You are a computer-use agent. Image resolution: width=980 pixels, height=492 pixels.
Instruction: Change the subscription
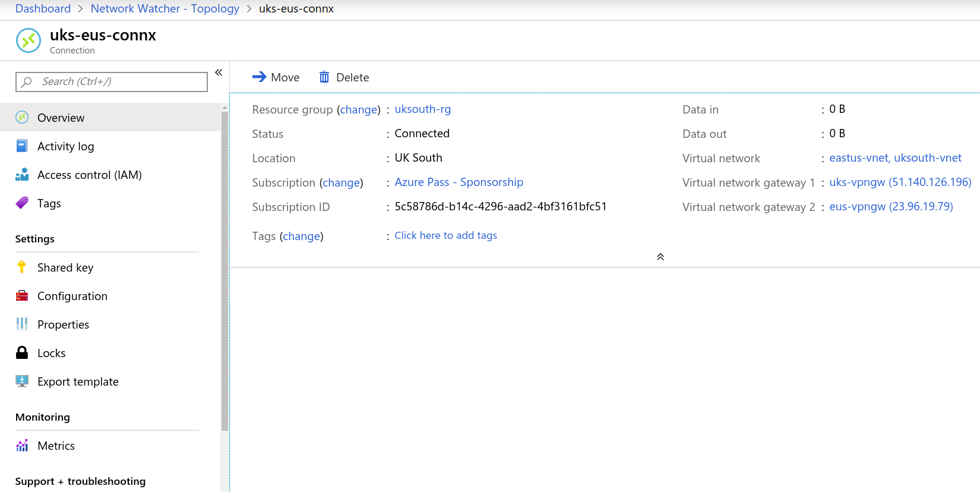click(x=342, y=182)
